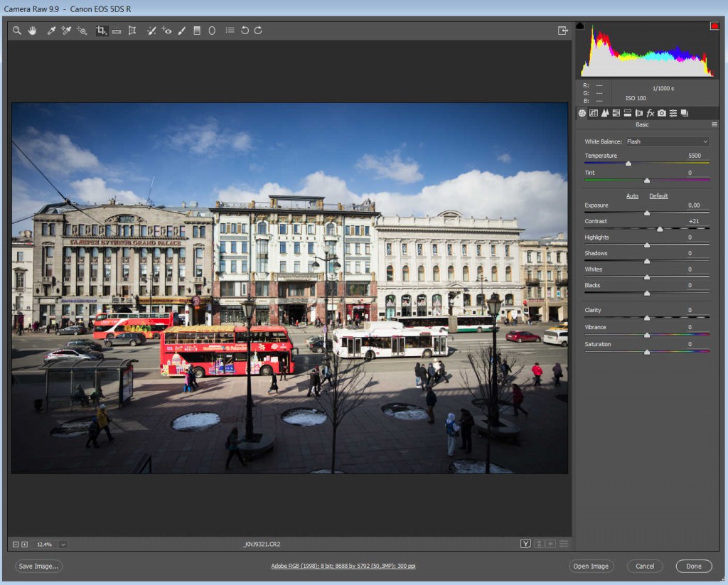Click the Contrast slider handle

(660, 229)
